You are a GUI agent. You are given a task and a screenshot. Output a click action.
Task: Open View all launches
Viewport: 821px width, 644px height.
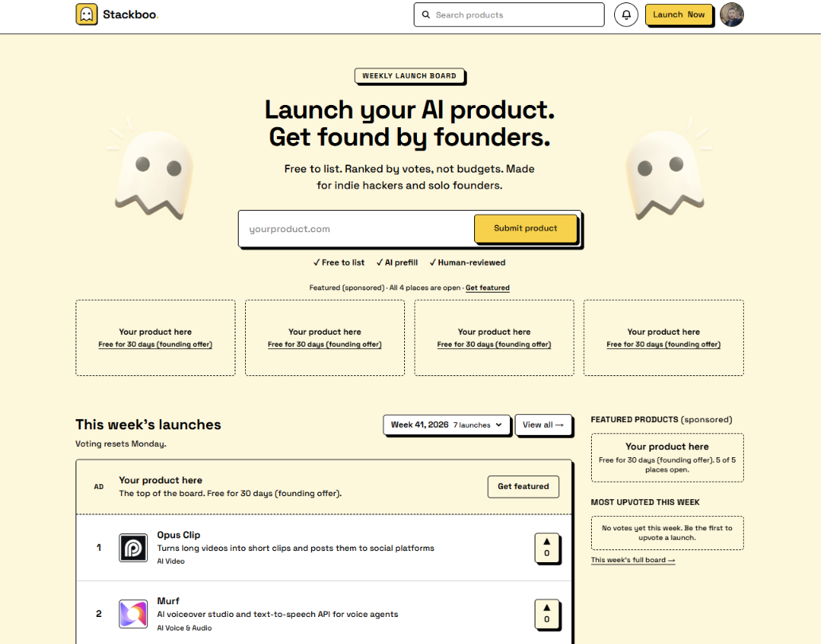click(x=543, y=425)
